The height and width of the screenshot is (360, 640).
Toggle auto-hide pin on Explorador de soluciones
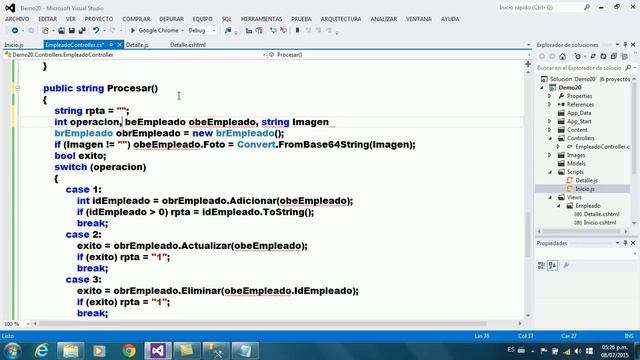(x=625, y=44)
